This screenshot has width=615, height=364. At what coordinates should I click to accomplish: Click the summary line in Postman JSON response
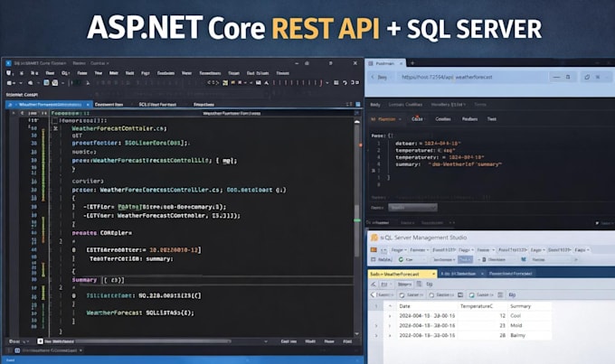(x=449, y=164)
